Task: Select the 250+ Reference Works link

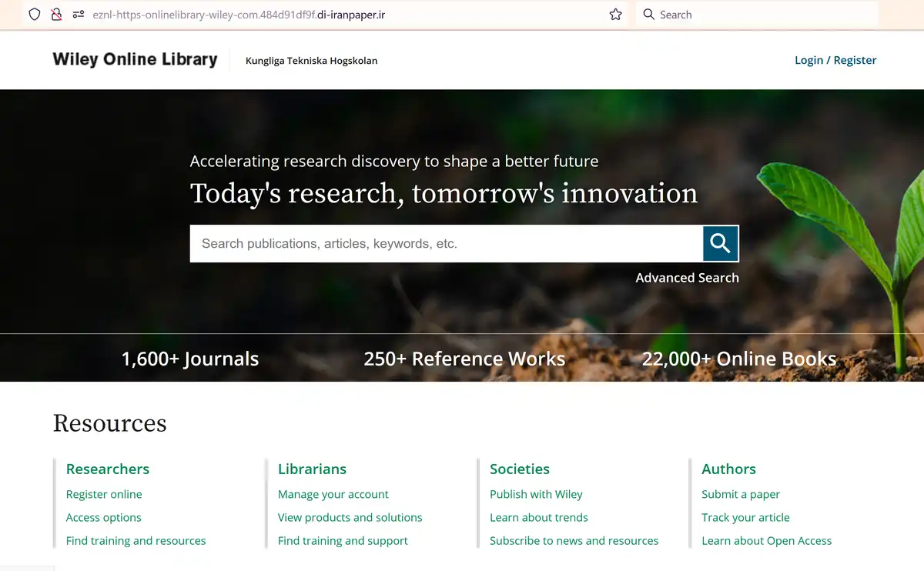Action: (464, 359)
